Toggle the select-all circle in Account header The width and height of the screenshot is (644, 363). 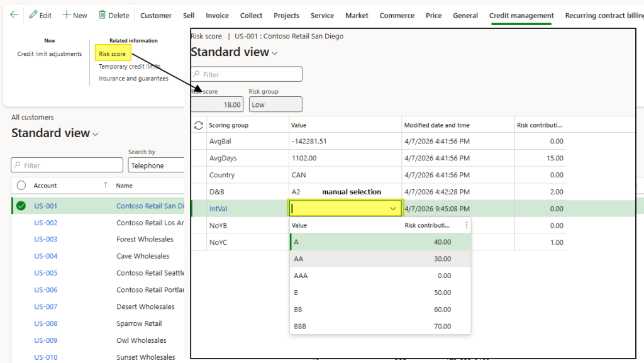(x=21, y=186)
